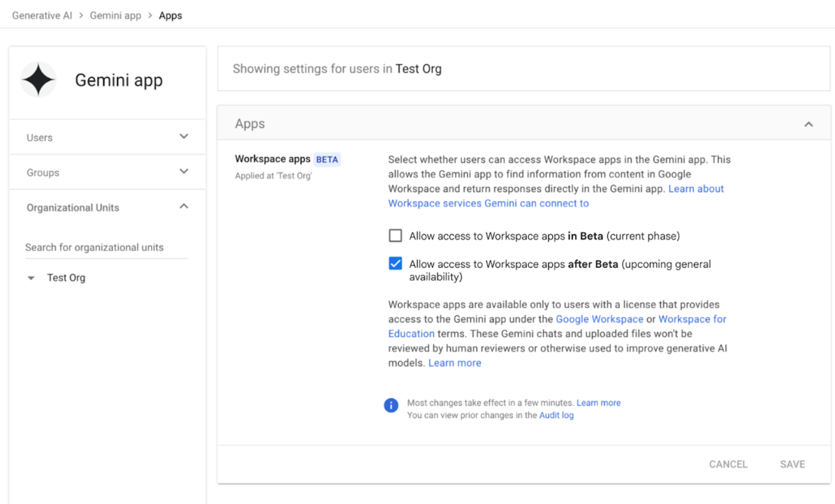
Task: Collapse the Apps settings panel
Action: (808, 124)
